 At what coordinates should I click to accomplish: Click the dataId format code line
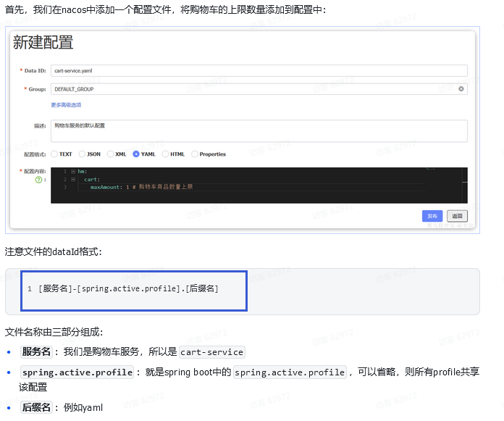click(x=129, y=288)
